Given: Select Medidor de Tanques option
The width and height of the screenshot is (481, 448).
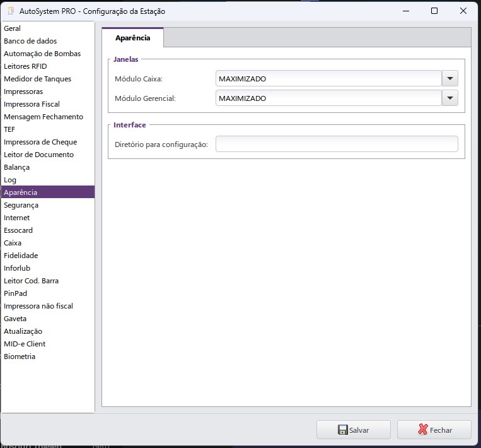Looking at the screenshot, I should coord(38,79).
